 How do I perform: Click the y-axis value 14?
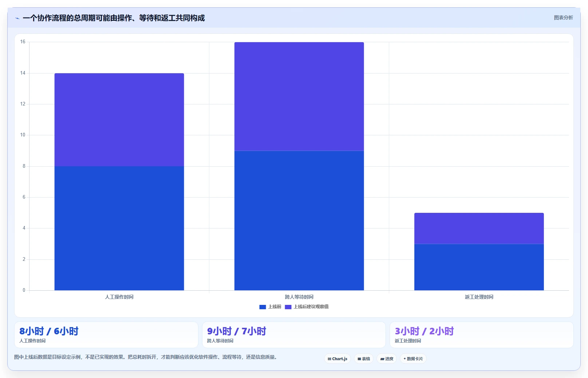pyautogui.click(x=23, y=73)
